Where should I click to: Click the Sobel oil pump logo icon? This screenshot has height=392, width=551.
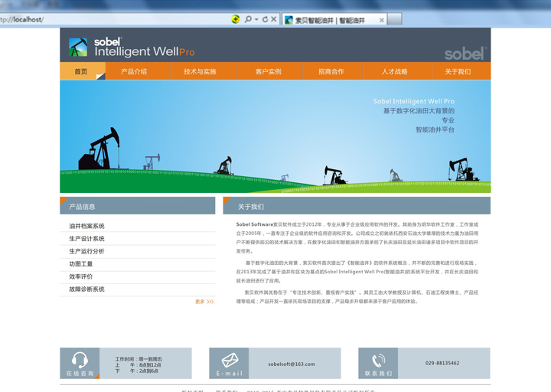(78, 47)
